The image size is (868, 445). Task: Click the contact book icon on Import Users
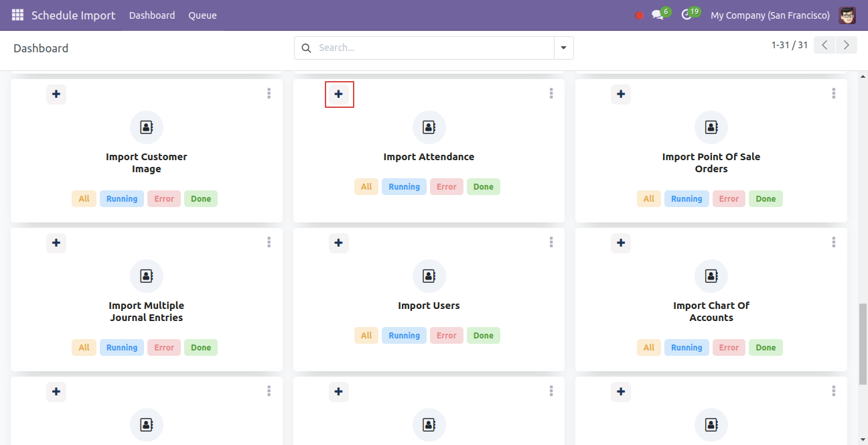tap(429, 276)
